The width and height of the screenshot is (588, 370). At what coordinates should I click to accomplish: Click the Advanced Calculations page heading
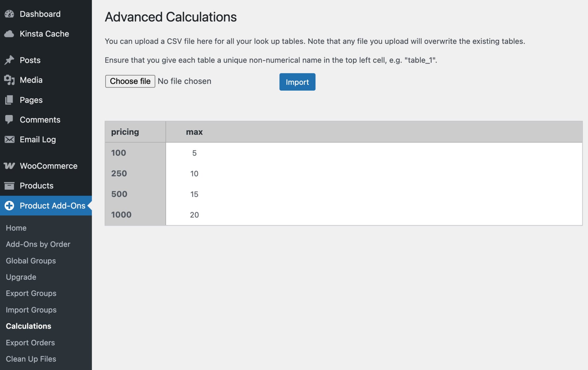click(x=171, y=17)
